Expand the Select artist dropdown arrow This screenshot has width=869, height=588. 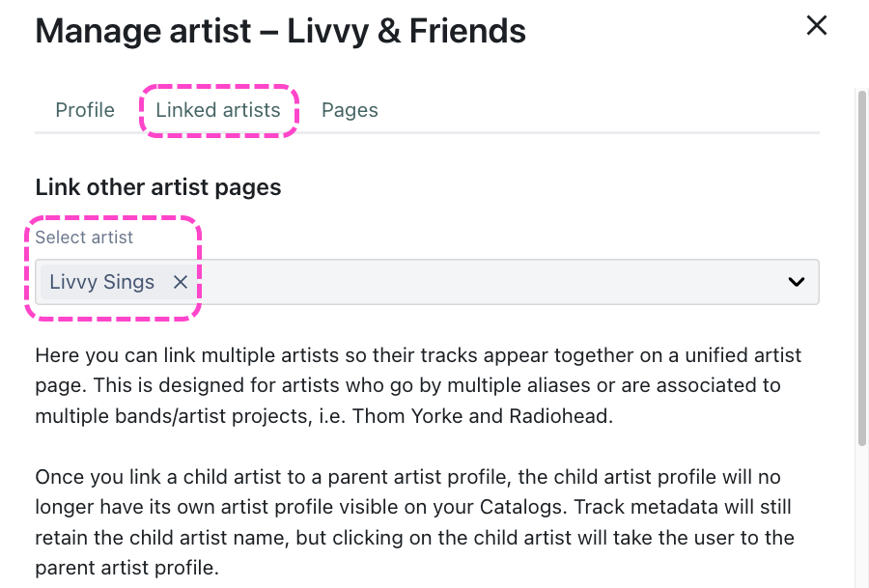pyautogui.click(x=796, y=282)
